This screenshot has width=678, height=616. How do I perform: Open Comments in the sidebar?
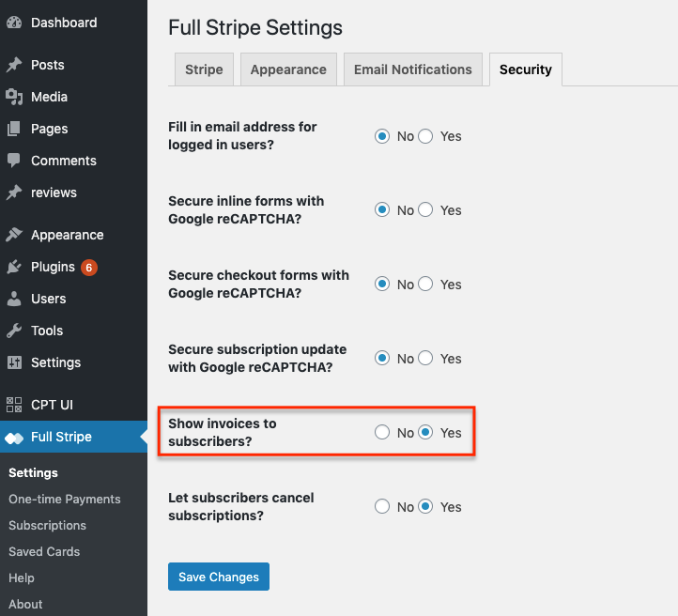coord(64,161)
